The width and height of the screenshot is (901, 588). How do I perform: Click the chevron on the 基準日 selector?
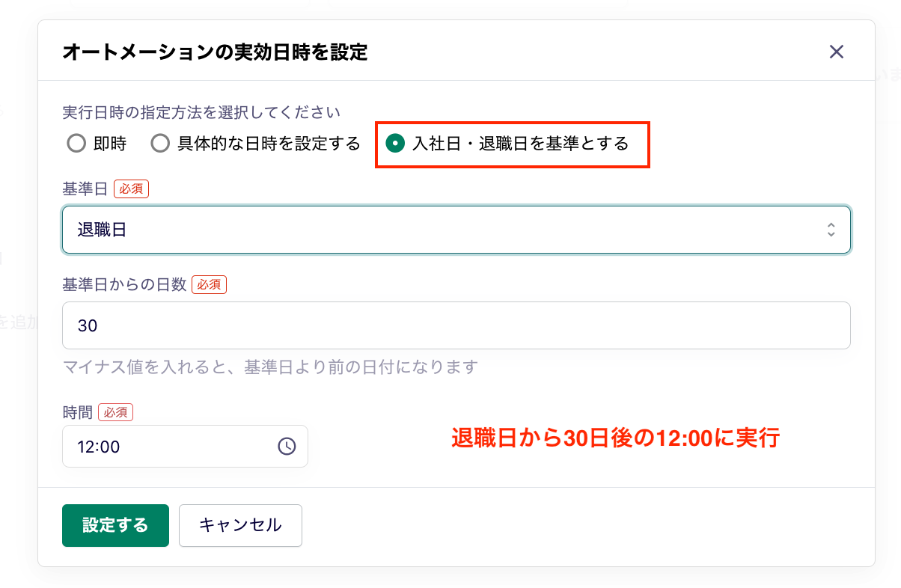pyautogui.click(x=831, y=230)
